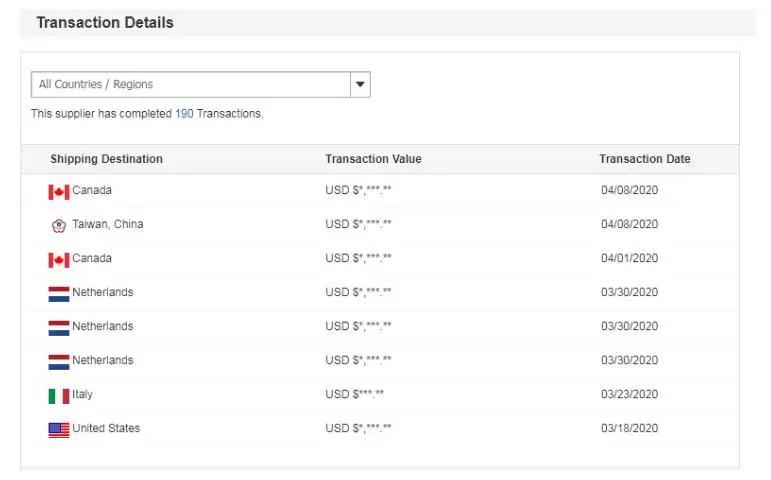Click the 03/23/2020 transaction date

[629, 395]
